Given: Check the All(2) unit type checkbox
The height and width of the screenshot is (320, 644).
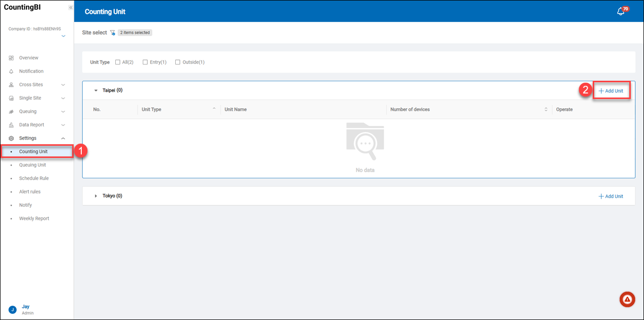Looking at the screenshot, I should tap(118, 62).
